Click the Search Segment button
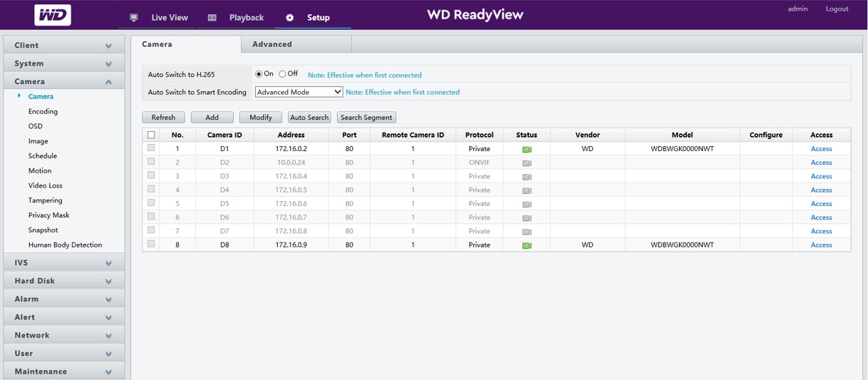 [366, 117]
